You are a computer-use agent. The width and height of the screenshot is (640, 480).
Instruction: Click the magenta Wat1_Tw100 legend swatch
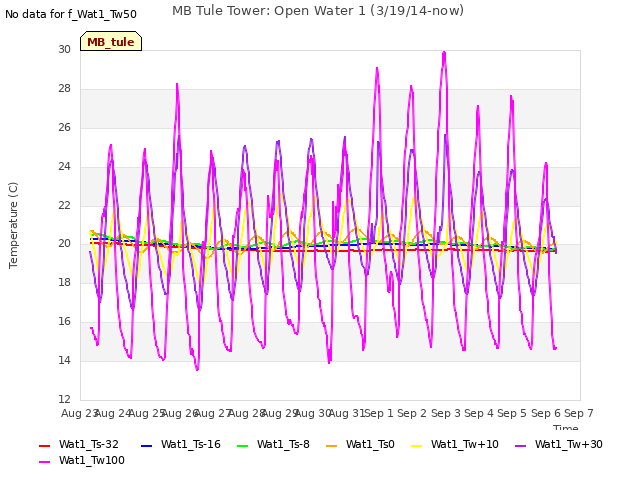tap(44, 462)
